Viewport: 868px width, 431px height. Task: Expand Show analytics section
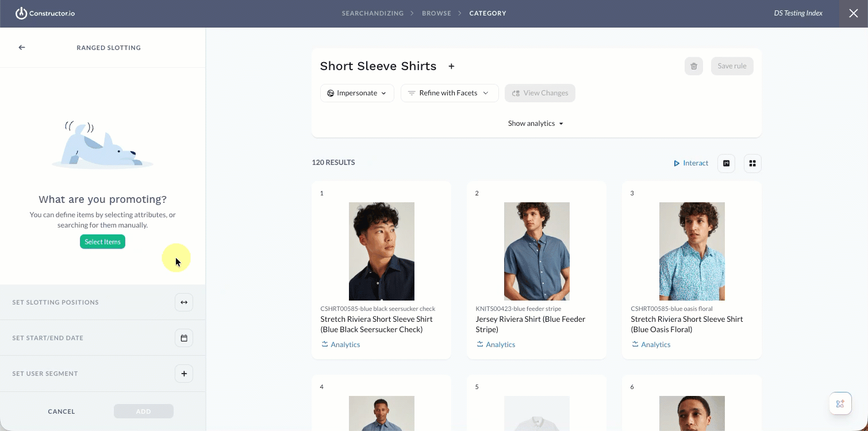[x=536, y=124]
